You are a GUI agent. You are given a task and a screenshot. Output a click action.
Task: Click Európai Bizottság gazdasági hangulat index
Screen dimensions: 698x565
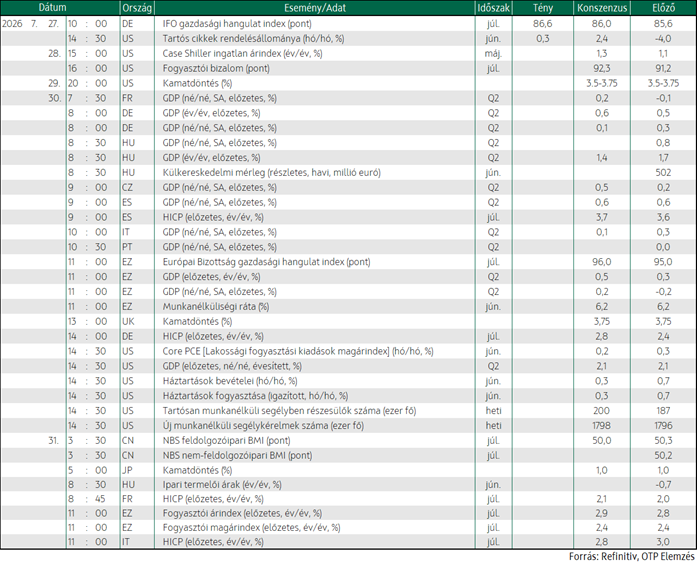click(x=266, y=262)
